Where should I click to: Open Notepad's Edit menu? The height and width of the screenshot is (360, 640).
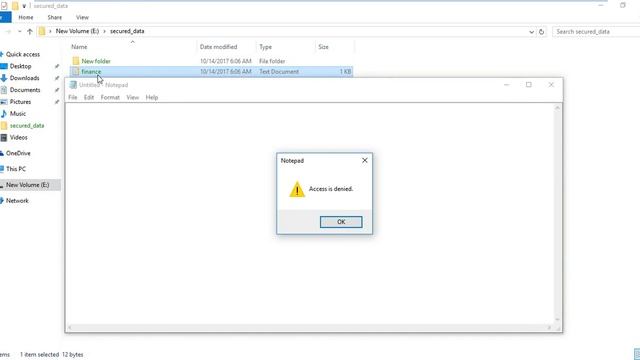pyautogui.click(x=89, y=97)
